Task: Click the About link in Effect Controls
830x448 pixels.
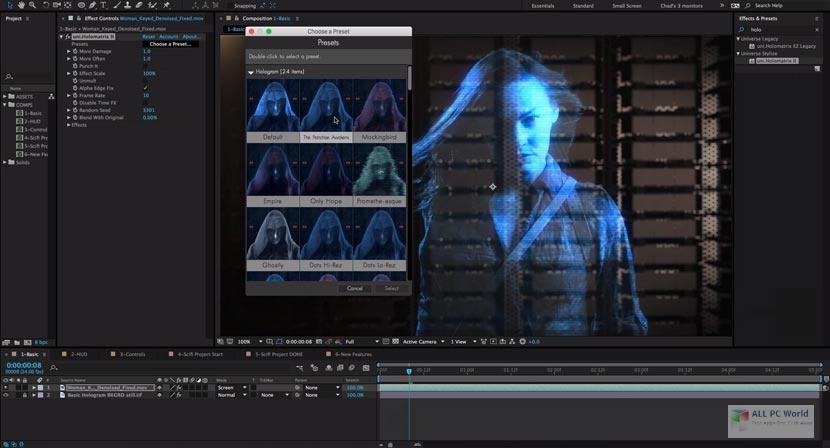Action: (x=191, y=37)
